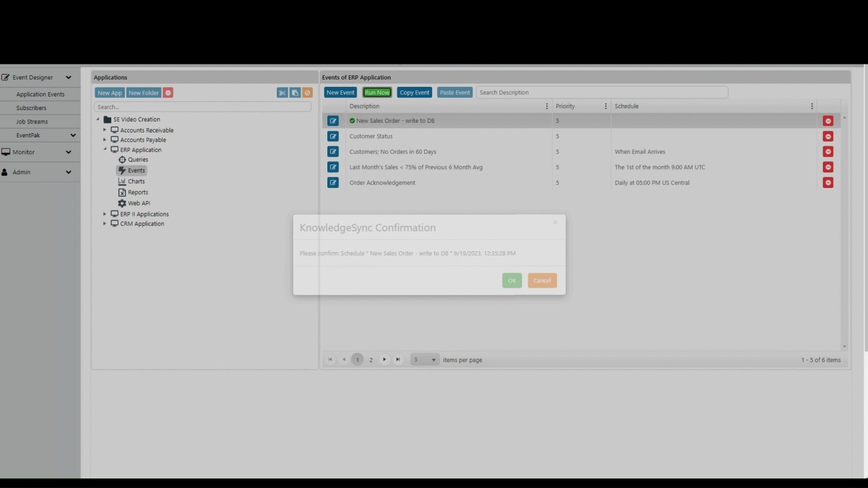Expand the CRM Application tree node
This screenshot has height=488, width=868.
(x=105, y=224)
